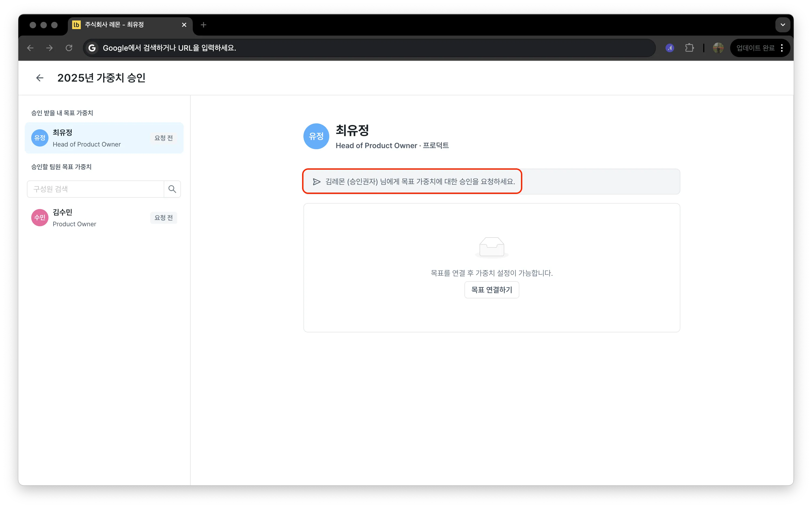The width and height of the screenshot is (812, 508).
Task: Click the send arrow icon in approval banner
Action: coord(316,182)
